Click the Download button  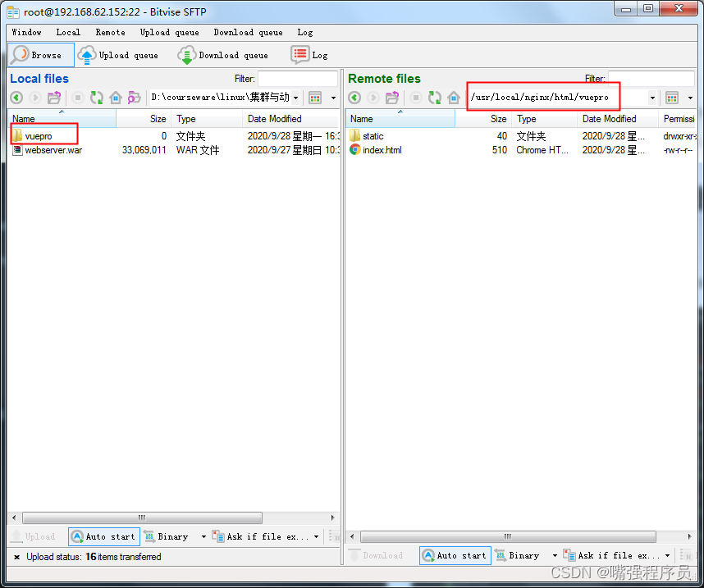pyautogui.click(x=377, y=555)
